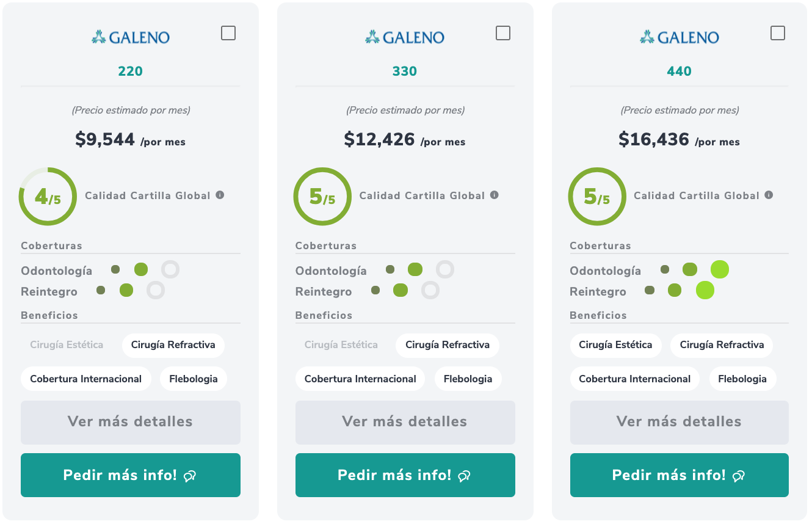Show Ver más detalles for plan 440

pos(680,422)
